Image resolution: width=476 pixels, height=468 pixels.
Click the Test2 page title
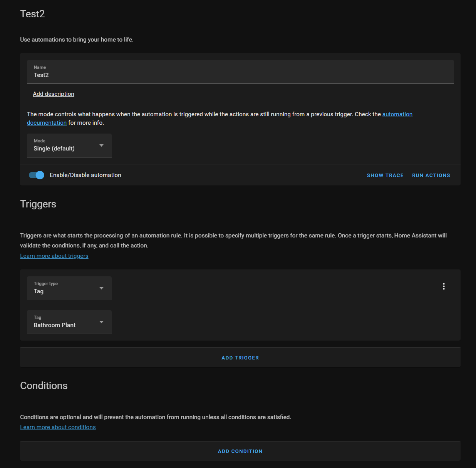[x=32, y=14]
